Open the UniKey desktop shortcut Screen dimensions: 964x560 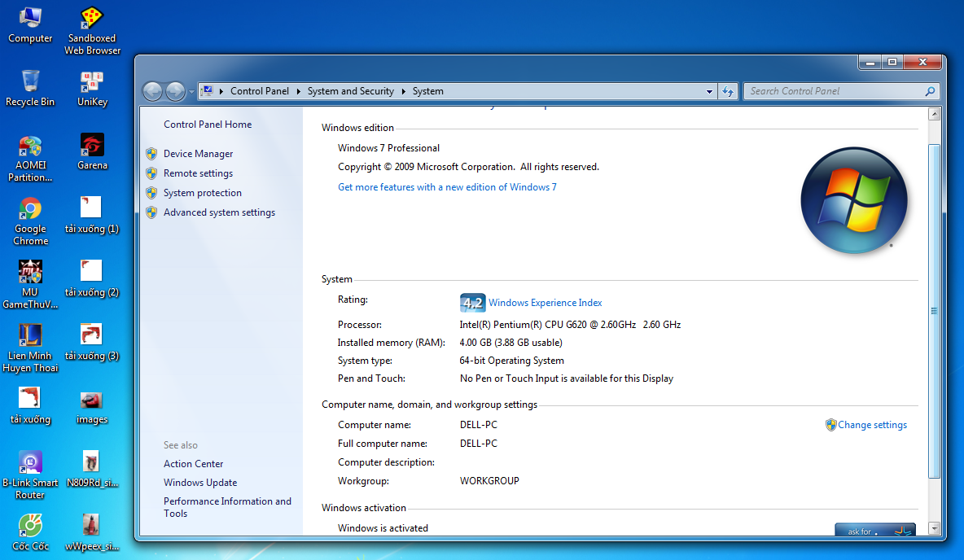point(92,90)
